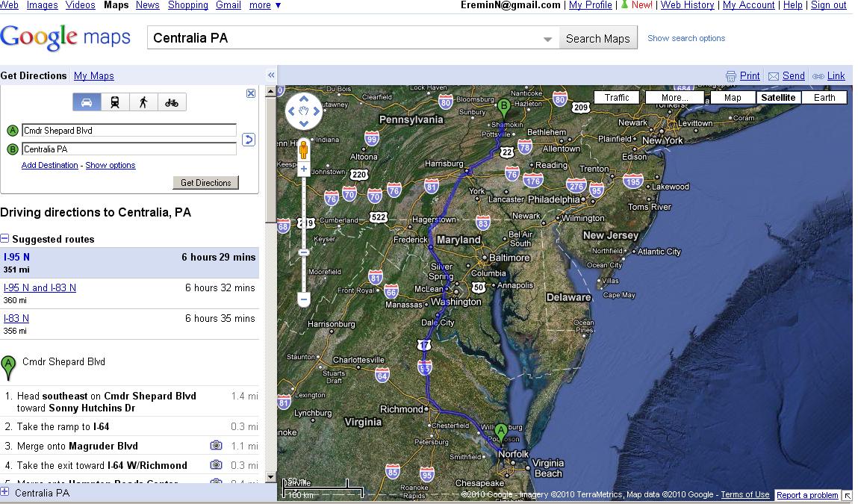The height and width of the screenshot is (504, 858).
Task: Open the 'more' services dropdown
Action: [265, 5]
